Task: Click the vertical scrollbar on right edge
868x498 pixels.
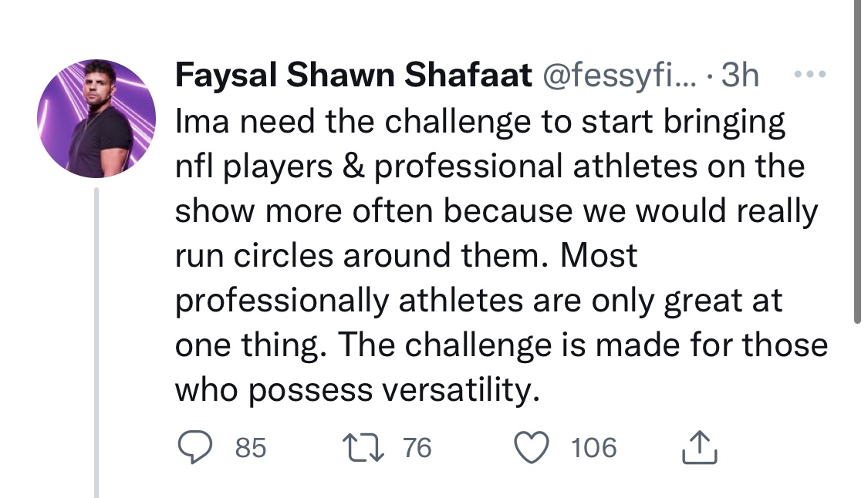Action: point(857,160)
